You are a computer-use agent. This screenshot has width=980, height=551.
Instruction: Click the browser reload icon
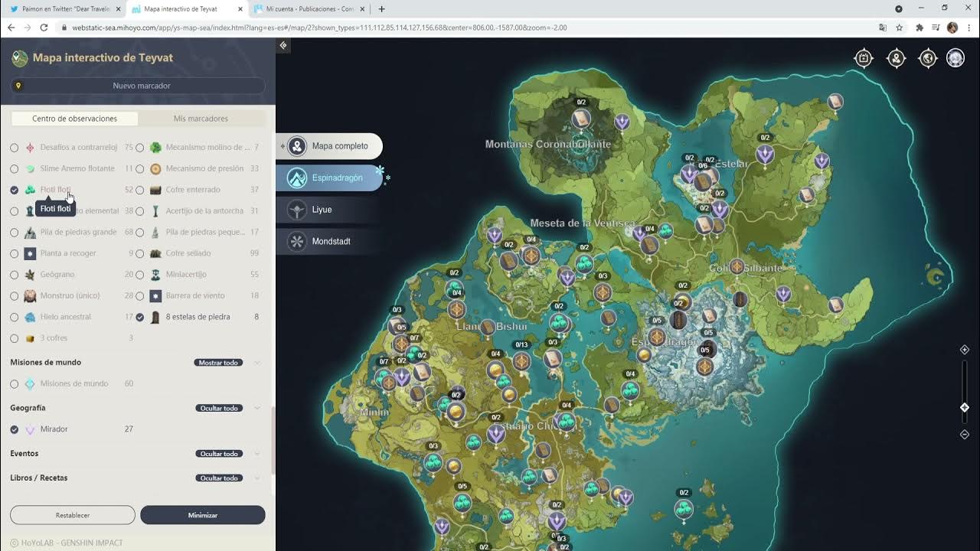pos(44,28)
